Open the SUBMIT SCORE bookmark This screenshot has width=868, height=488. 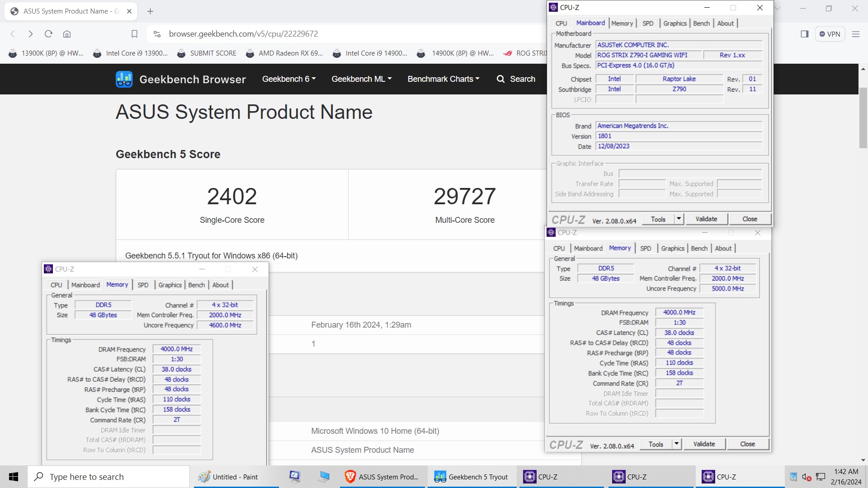207,53
